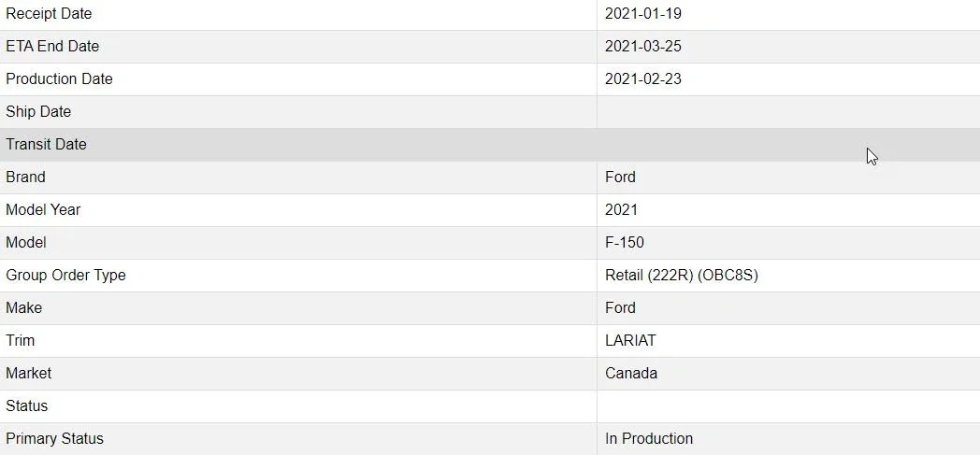This screenshot has width=980, height=455.
Task: Select the Make row label
Action: pos(23,307)
